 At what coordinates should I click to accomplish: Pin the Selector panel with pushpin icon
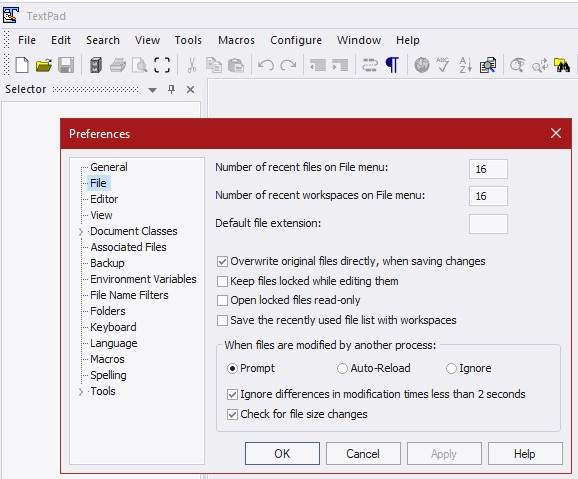[171, 89]
